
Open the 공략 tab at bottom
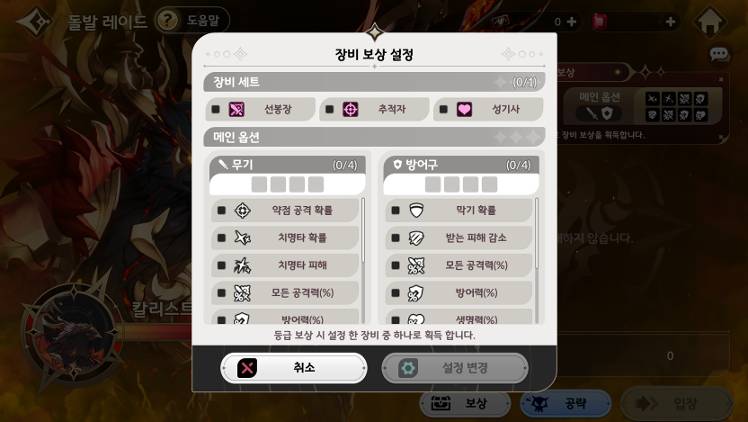pyautogui.click(x=566, y=403)
